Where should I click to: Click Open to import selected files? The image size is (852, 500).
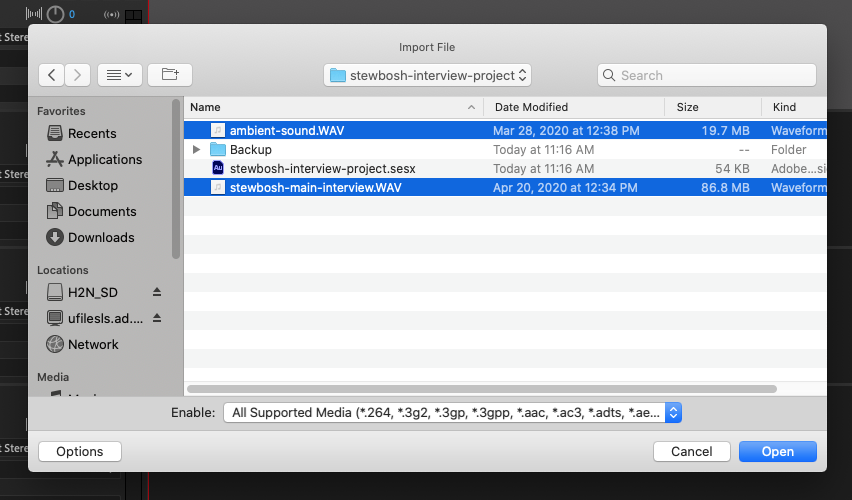tap(778, 452)
